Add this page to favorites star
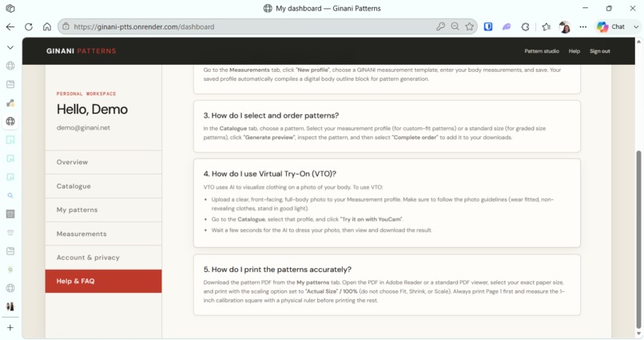Viewport: 644px width, 340px height. 470,26
